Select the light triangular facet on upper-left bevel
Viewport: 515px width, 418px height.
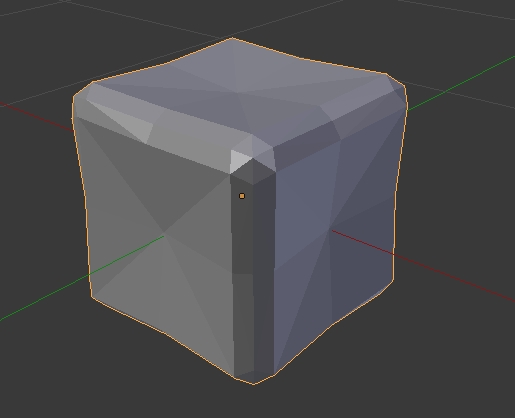[x=123, y=120]
